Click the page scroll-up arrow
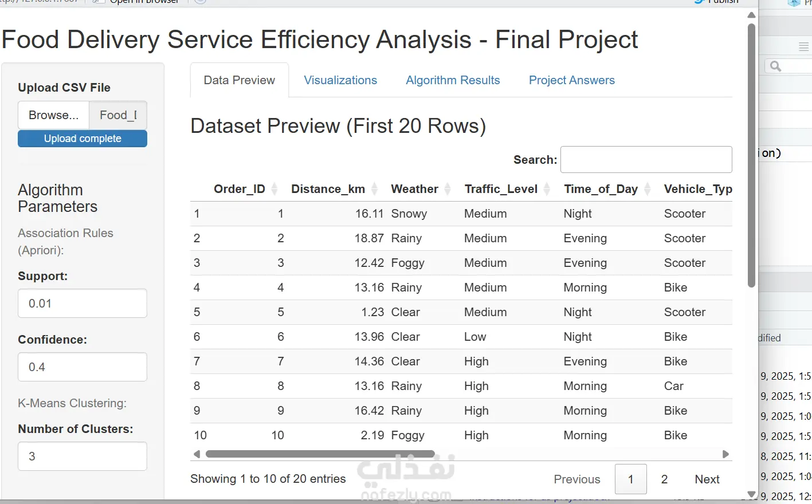This screenshot has width=812, height=504. pyautogui.click(x=751, y=15)
